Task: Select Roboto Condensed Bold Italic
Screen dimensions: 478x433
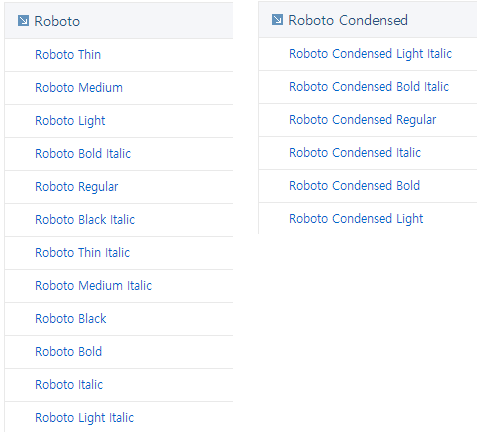Action: pyautogui.click(x=369, y=87)
